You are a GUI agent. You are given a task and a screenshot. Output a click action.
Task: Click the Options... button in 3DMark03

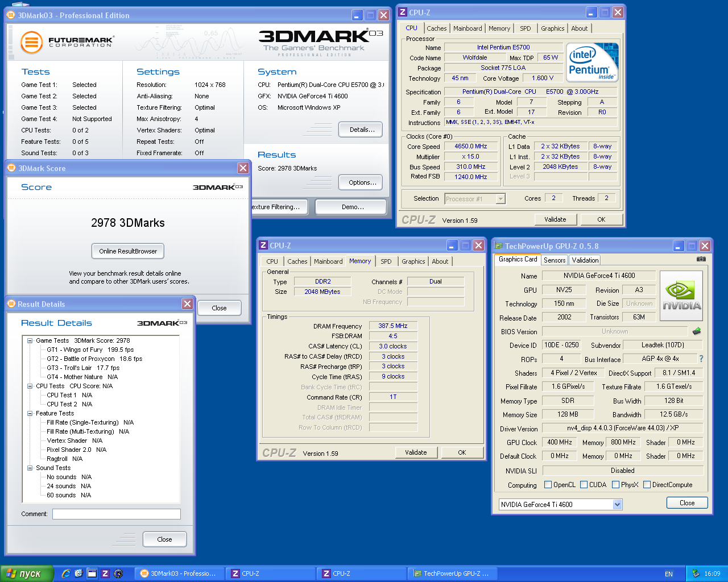(x=361, y=182)
